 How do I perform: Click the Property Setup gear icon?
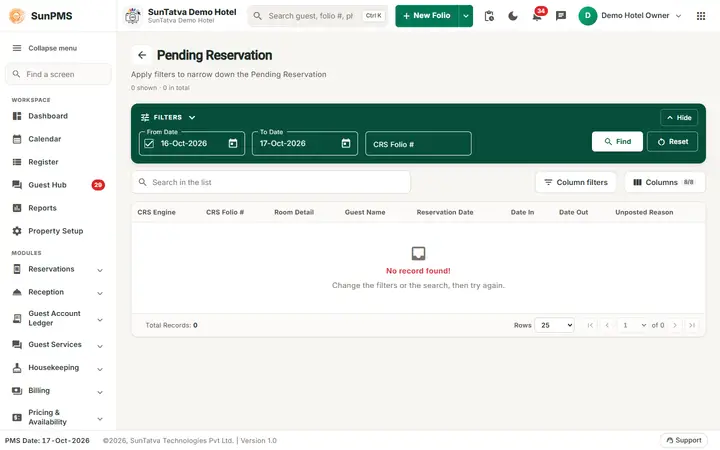17,231
